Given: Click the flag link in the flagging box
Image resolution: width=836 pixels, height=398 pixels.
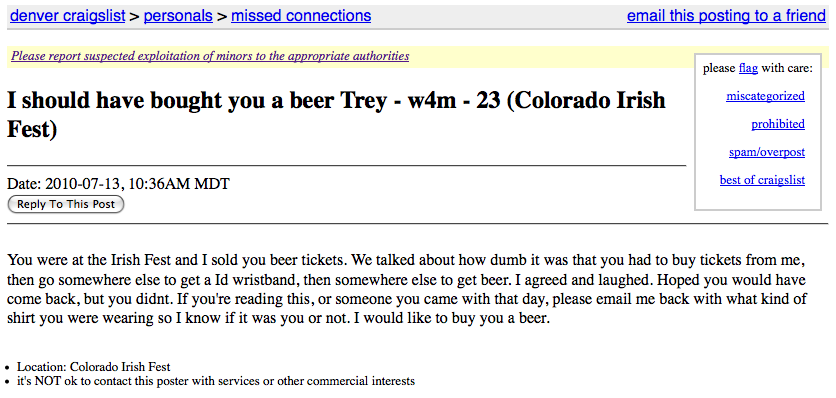Looking at the screenshot, I should [748, 68].
